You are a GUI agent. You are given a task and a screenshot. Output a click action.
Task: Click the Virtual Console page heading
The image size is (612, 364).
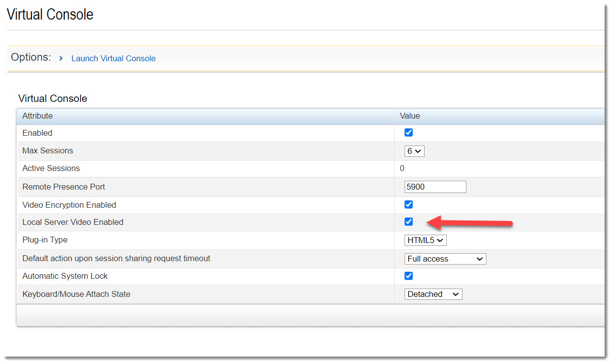click(50, 15)
